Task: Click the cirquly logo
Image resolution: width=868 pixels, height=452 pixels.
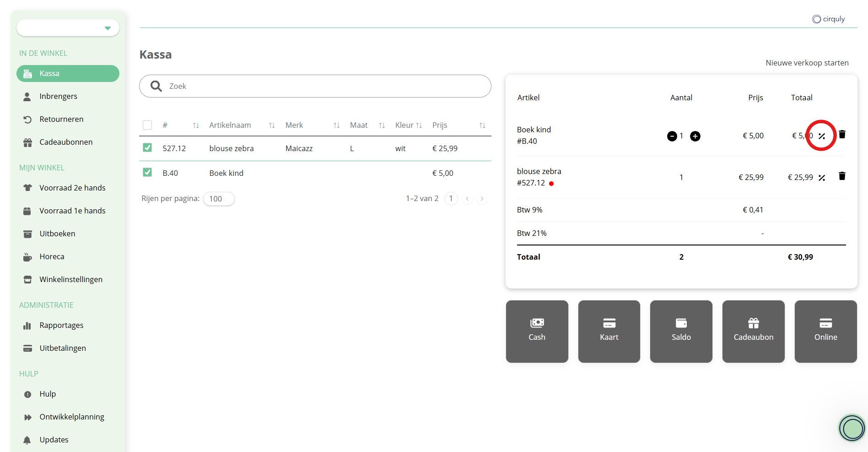Action: [829, 19]
